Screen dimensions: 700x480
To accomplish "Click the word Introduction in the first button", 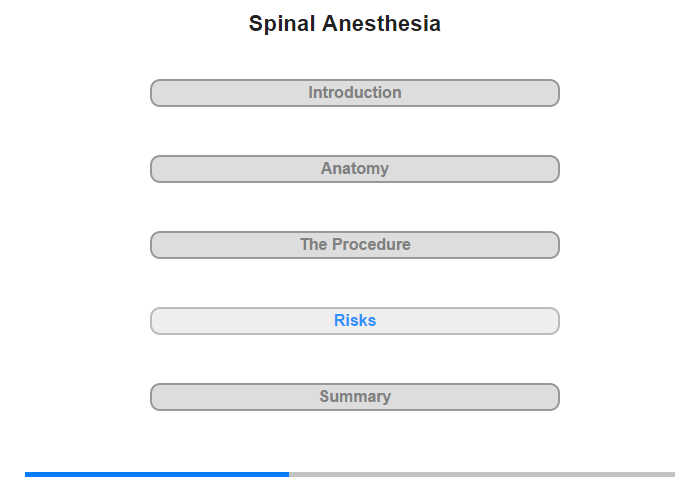I will pyautogui.click(x=355, y=92).
